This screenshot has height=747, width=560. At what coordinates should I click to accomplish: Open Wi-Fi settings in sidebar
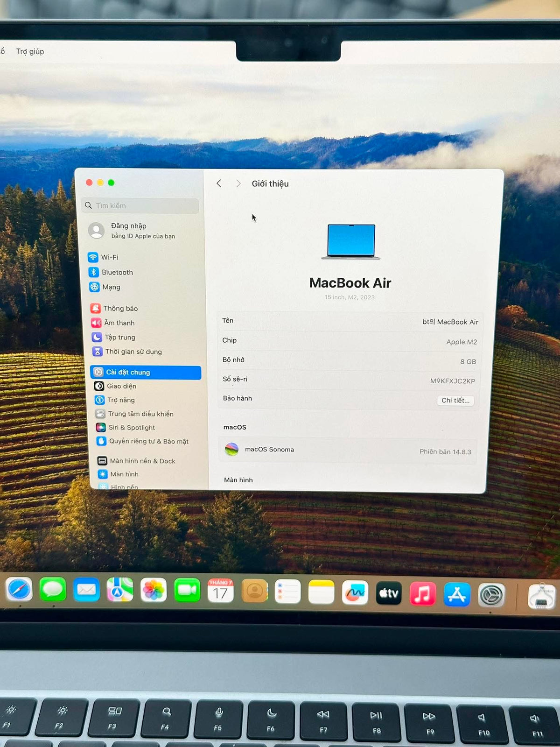click(103, 257)
